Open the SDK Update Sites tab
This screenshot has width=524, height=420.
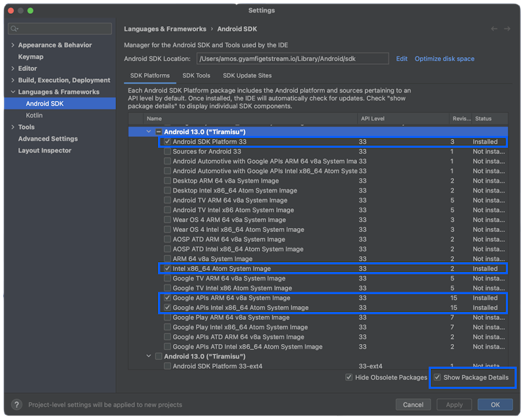point(246,75)
